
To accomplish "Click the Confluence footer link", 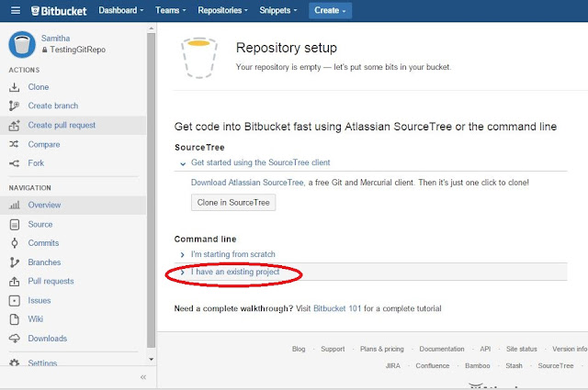I will click(433, 365).
